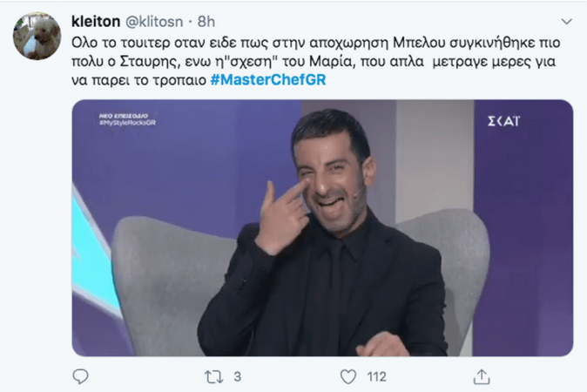The image size is (587, 392).
Task: View the 3 retweets count
Action: point(238,376)
